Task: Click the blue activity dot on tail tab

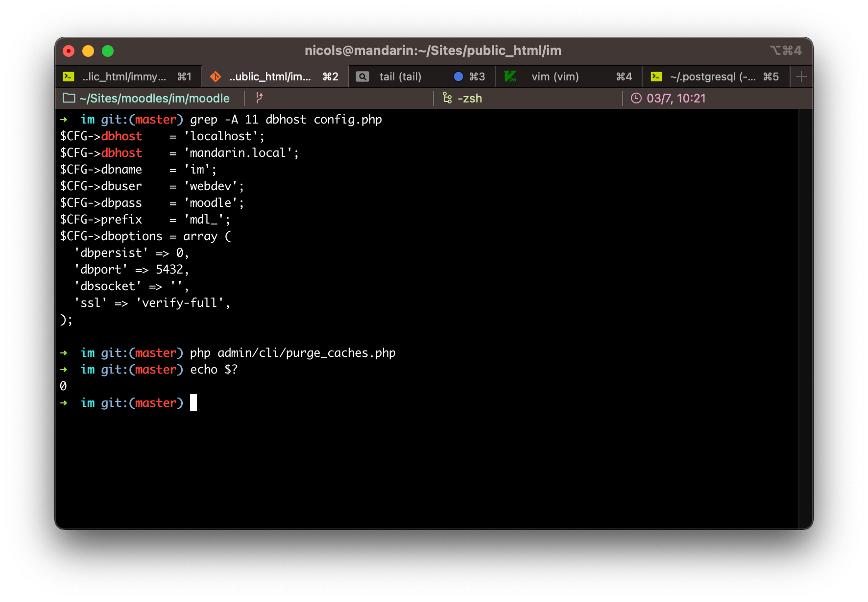Action: coord(458,76)
